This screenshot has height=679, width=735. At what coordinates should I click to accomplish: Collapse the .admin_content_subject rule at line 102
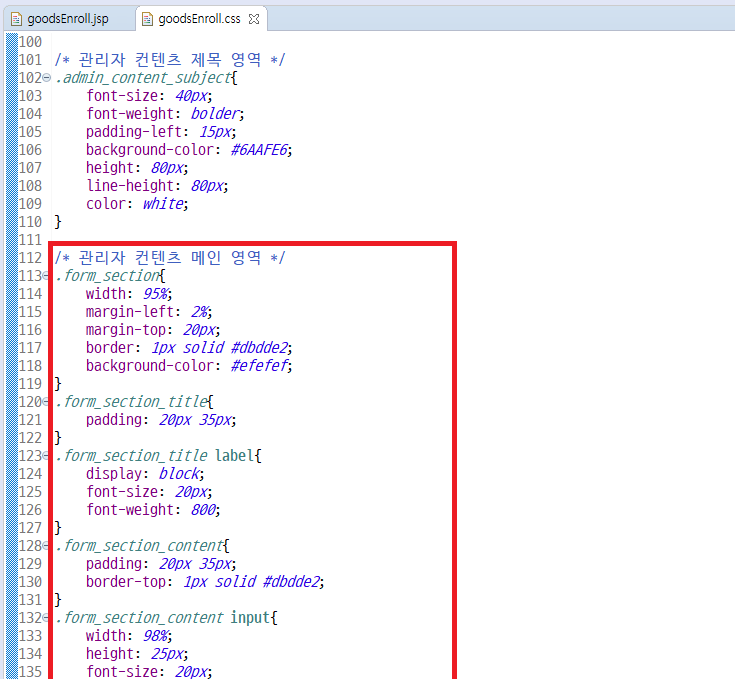(46, 77)
